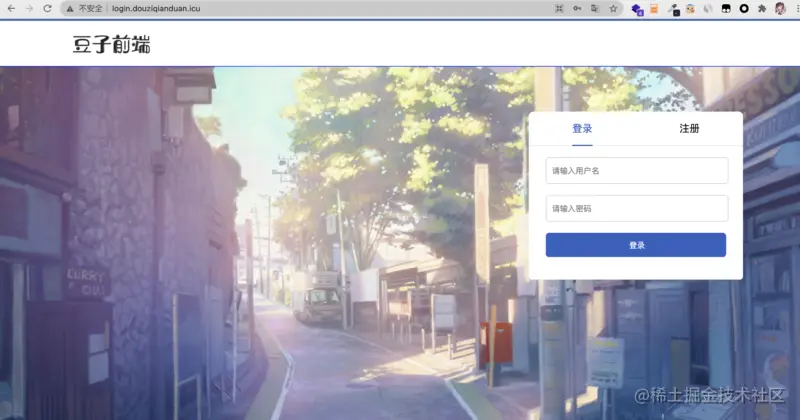800x420 pixels.
Task: Open the QR code icon in the address bar
Action: (559, 9)
